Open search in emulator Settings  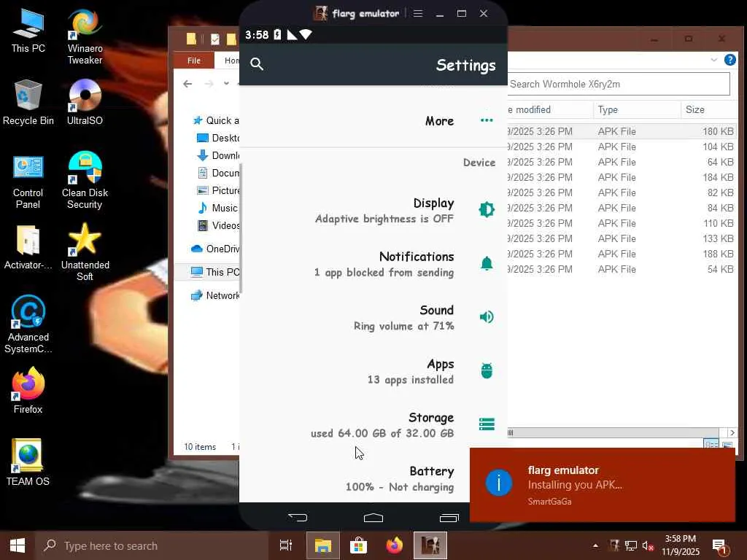click(x=257, y=64)
